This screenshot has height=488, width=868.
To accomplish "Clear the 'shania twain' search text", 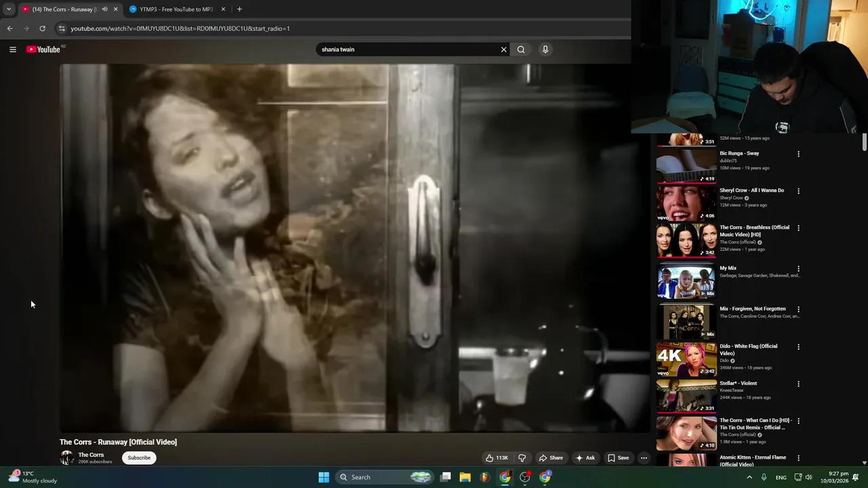I will (x=503, y=49).
